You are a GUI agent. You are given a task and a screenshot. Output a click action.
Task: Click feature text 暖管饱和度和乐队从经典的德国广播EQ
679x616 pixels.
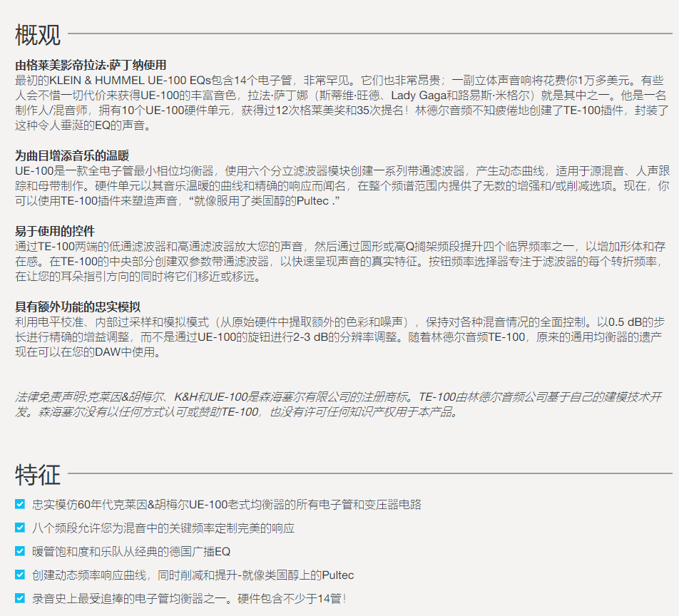(131, 552)
